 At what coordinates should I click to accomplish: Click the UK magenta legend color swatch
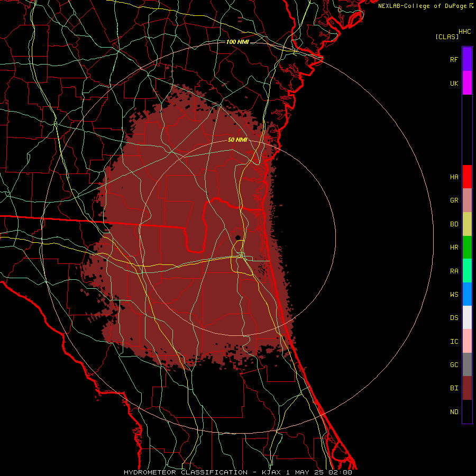[467, 83]
